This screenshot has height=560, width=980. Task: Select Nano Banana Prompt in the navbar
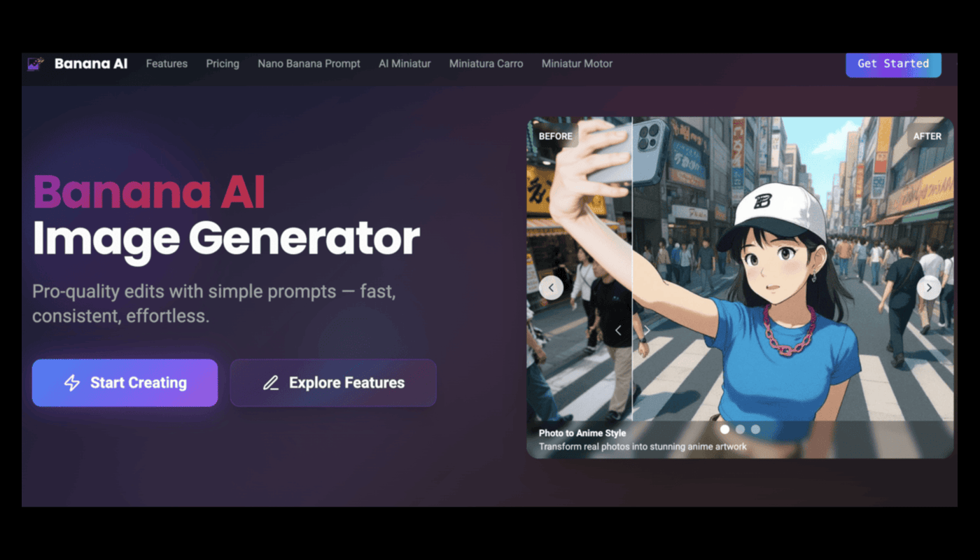309,64
